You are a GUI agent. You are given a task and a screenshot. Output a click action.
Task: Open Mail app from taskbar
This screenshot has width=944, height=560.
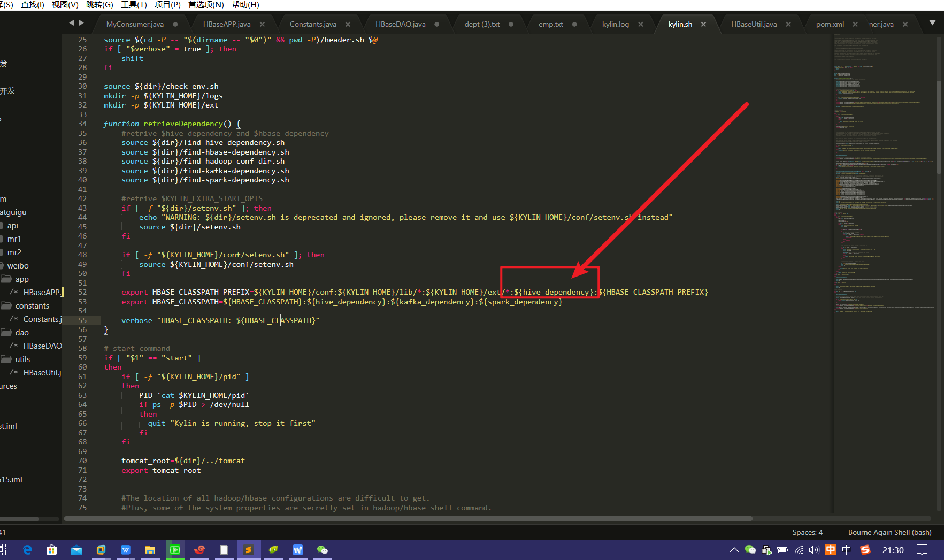click(76, 550)
